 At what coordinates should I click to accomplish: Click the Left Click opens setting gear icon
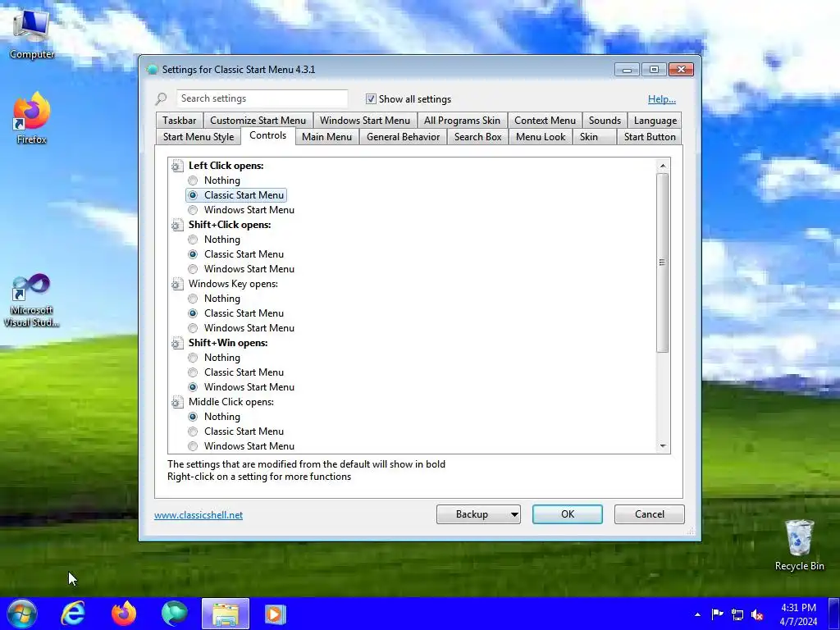177,166
